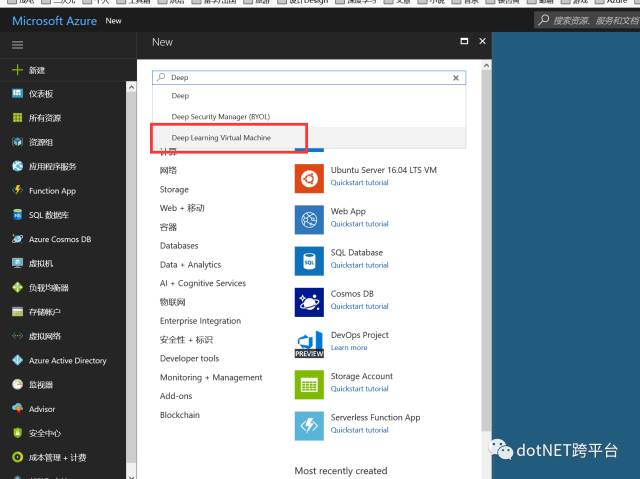The image size is (640, 479).
Task: Open Serverless Function App Quickstart tutorial link
Action: pyautogui.click(x=360, y=430)
